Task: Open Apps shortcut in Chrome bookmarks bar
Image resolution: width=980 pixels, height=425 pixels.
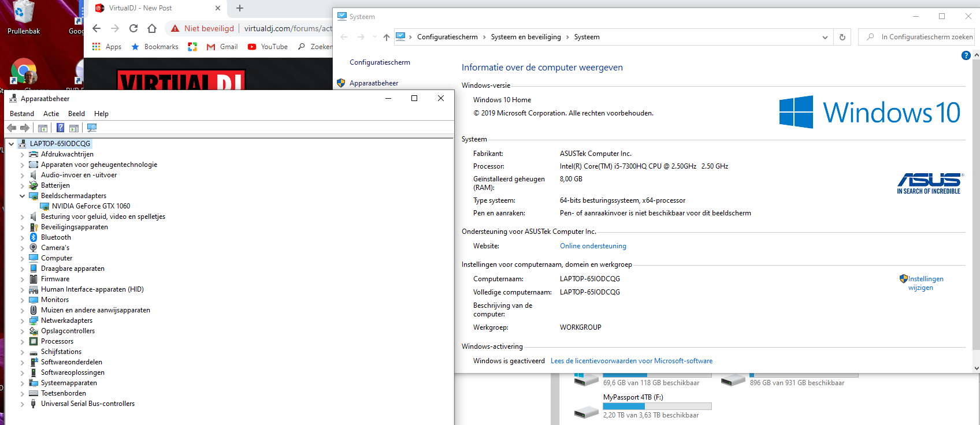Action: pos(107,47)
